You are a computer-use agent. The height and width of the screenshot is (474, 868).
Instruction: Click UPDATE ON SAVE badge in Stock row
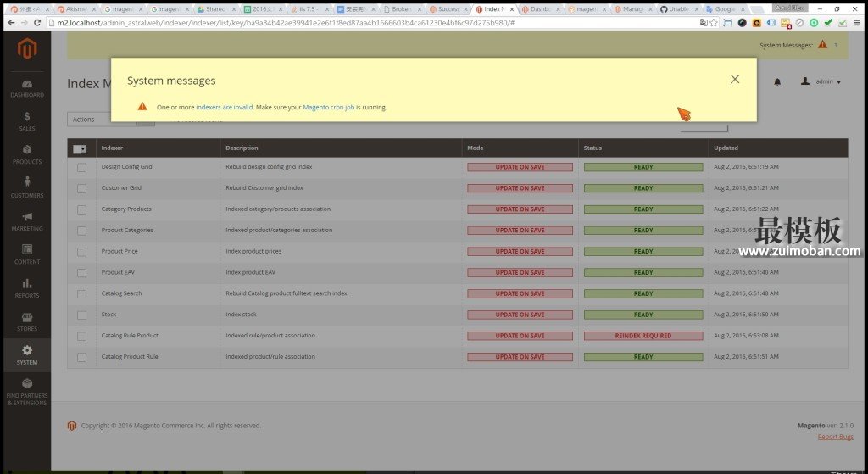(520, 315)
